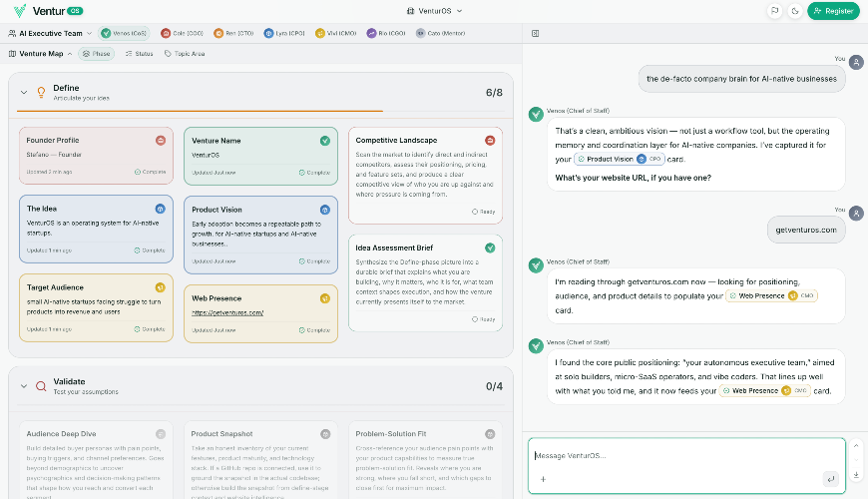The width and height of the screenshot is (868, 499).
Task: Click Problem-Solution Fit's gray badge
Action: [490, 434]
